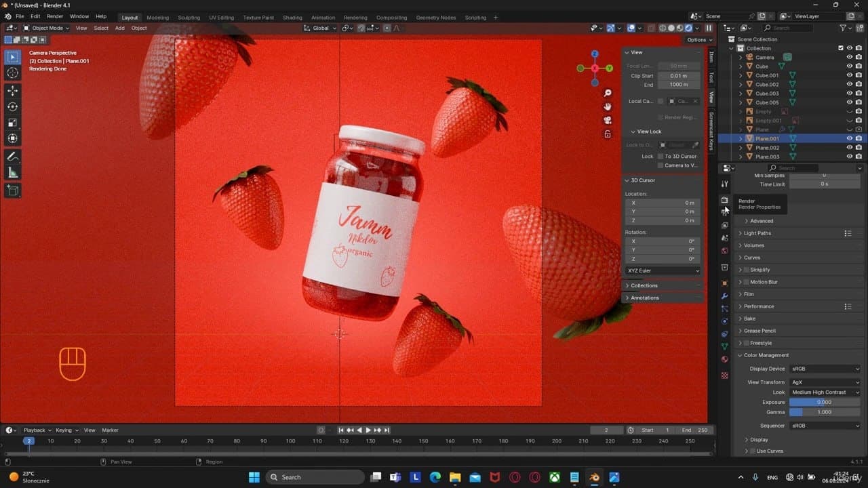The height and width of the screenshot is (488, 868).
Task: Activate the Measure tool
Action: tap(12, 173)
